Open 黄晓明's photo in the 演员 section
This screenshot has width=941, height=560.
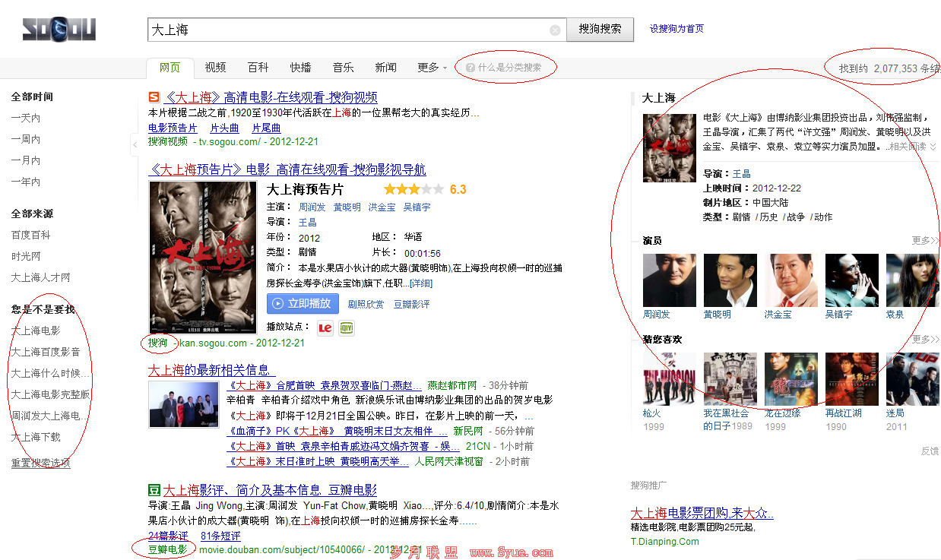point(730,280)
